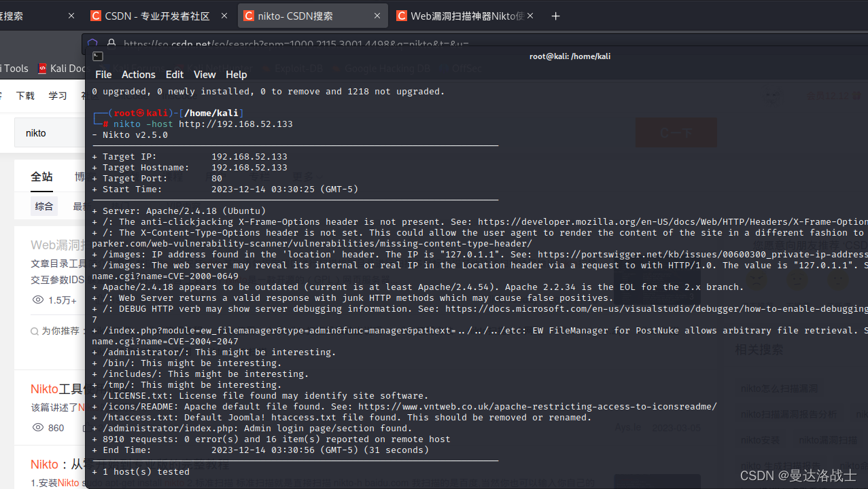Close the leftmost '搜索' browser tab
The image size is (868, 489).
71,16
